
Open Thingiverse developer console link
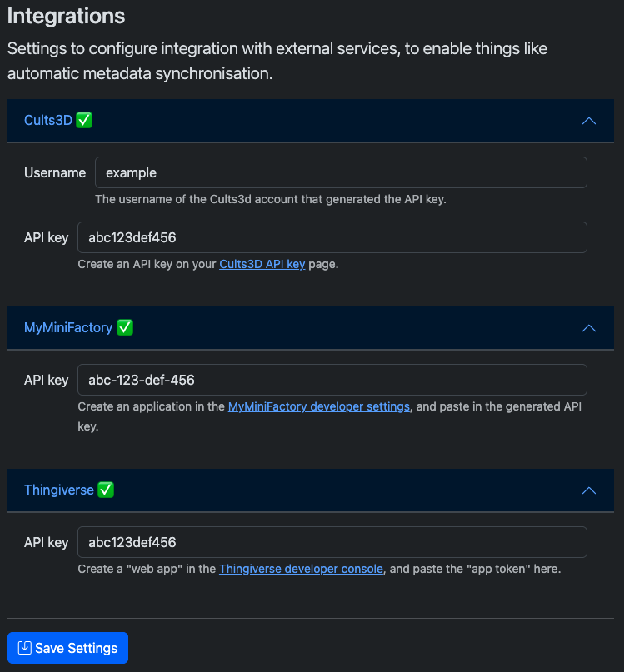(x=301, y=569)
